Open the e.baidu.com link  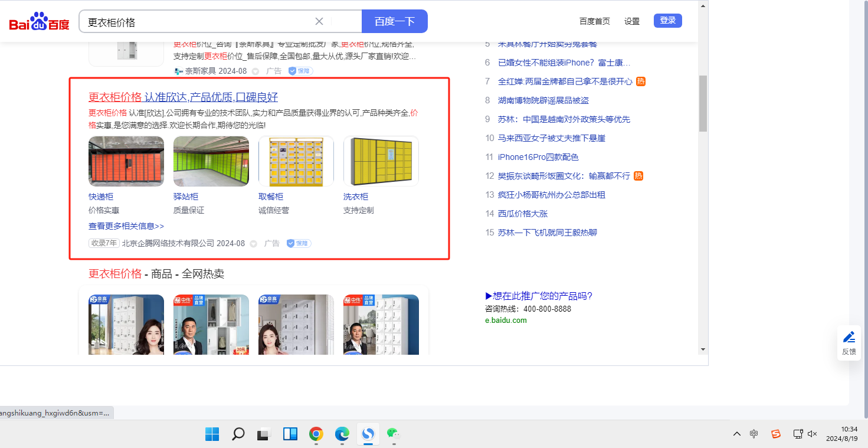[506, 321]
